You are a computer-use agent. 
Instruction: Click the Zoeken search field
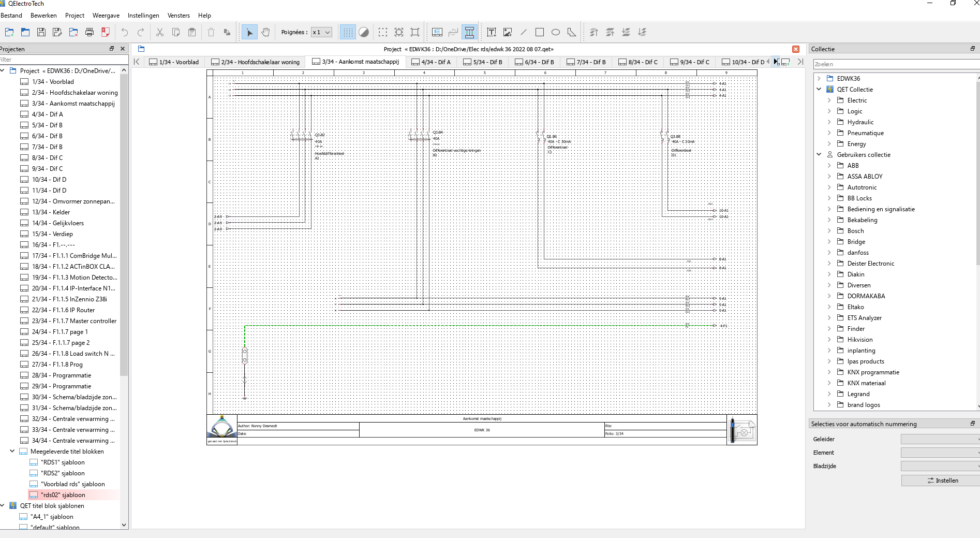point(895,64)
